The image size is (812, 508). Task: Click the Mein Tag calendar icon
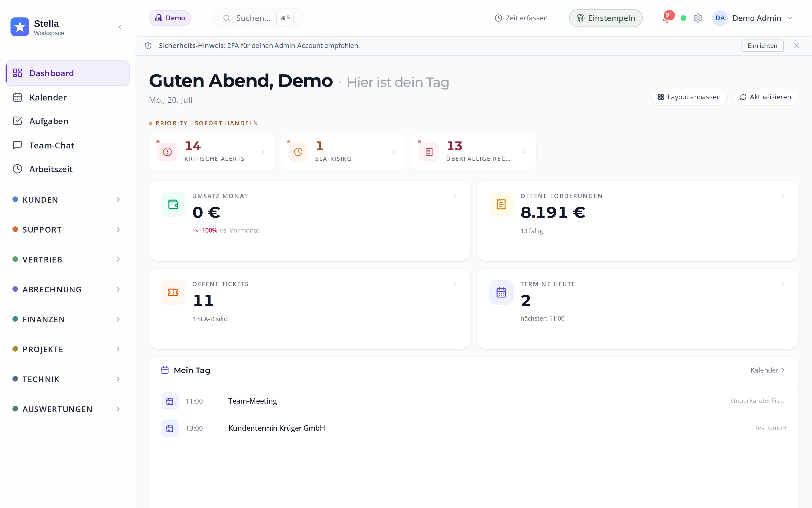pos(165,370)
